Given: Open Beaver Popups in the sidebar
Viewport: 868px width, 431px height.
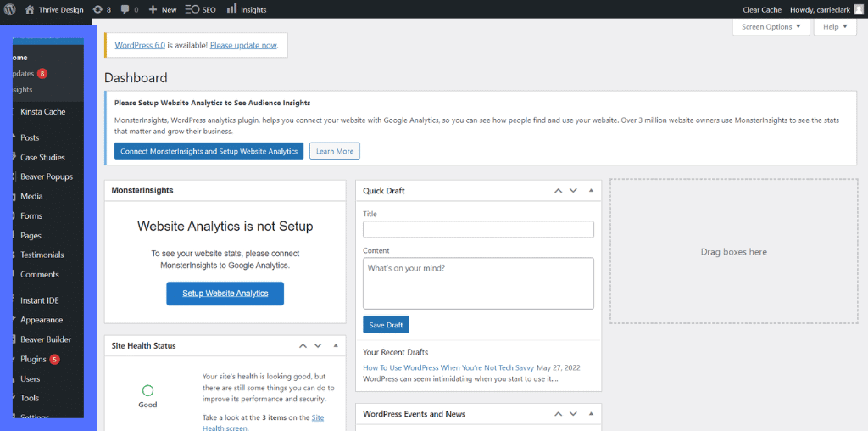Looking at the screenshot, I should point(47,176).
